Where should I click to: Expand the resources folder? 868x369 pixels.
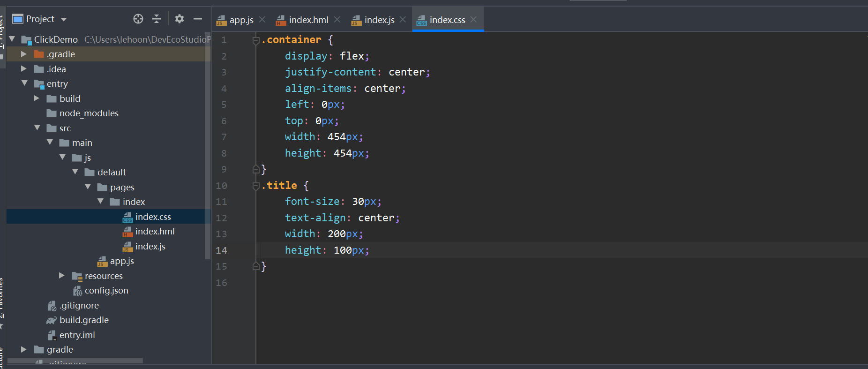[62, 276]
